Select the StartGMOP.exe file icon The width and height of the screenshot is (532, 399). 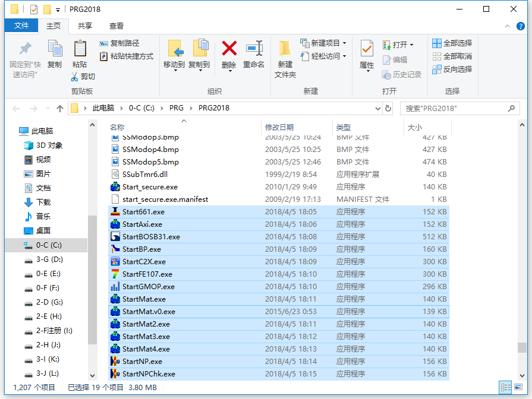coord(115,286)
